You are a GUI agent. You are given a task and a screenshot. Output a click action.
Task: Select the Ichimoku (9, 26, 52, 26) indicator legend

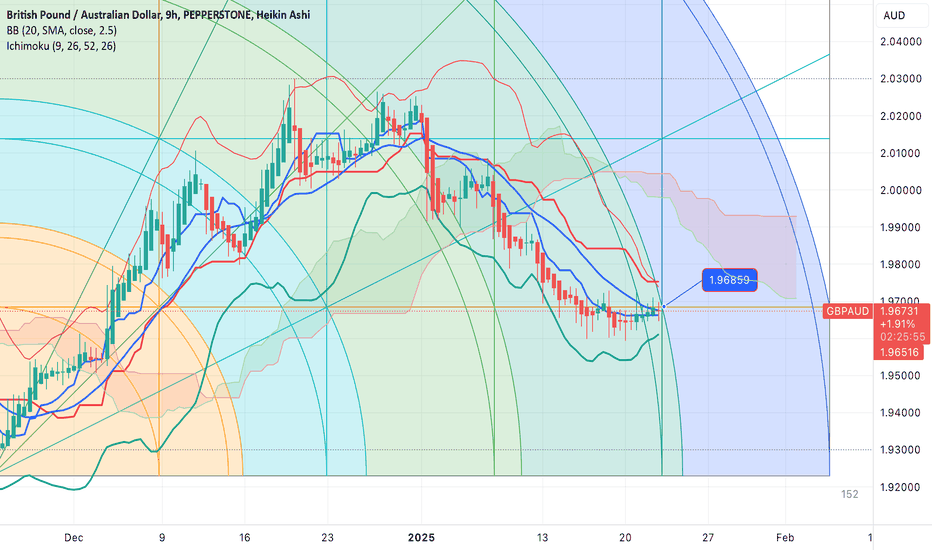[61, 46]
